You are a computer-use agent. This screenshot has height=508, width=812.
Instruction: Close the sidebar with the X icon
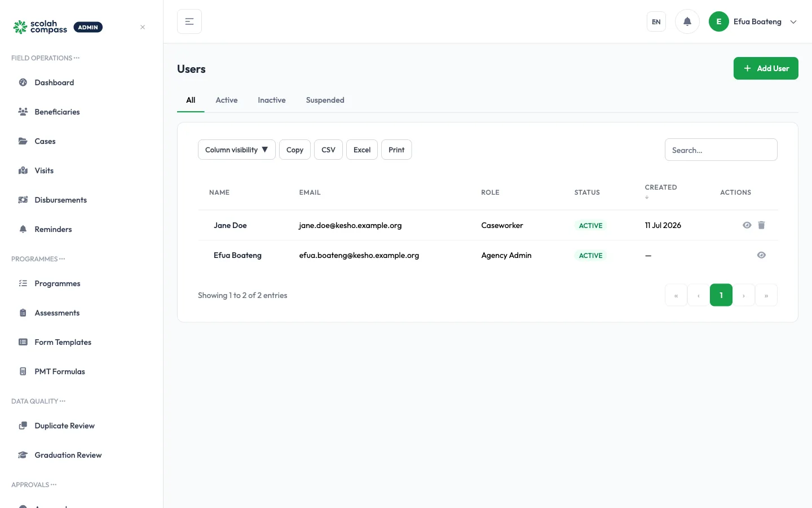click(143, 27)
